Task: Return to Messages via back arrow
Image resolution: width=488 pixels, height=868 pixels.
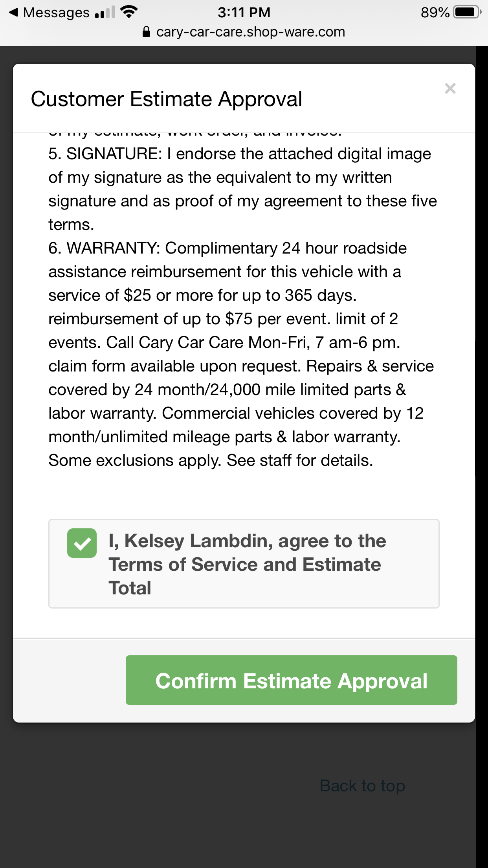Action: tap(14, 12)
